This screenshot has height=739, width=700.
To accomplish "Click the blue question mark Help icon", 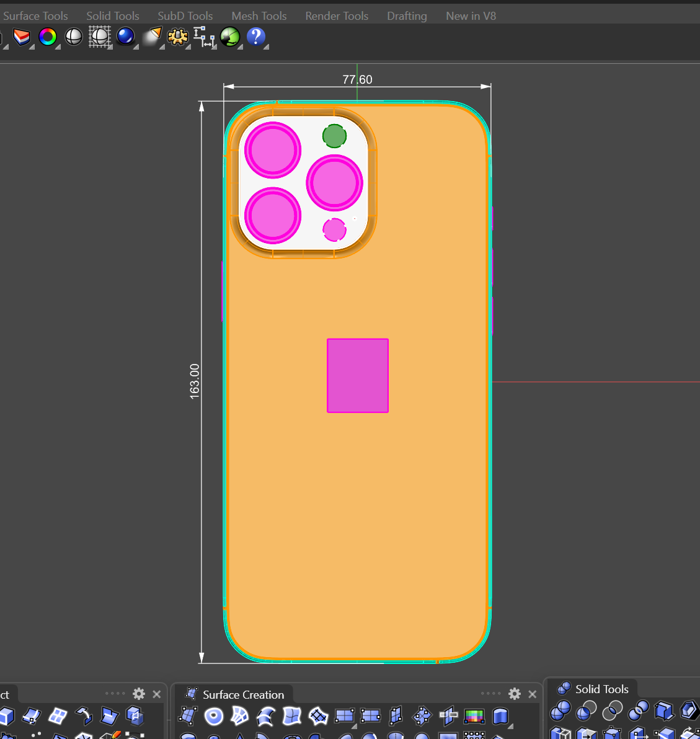I will click(x=255, y=37).
